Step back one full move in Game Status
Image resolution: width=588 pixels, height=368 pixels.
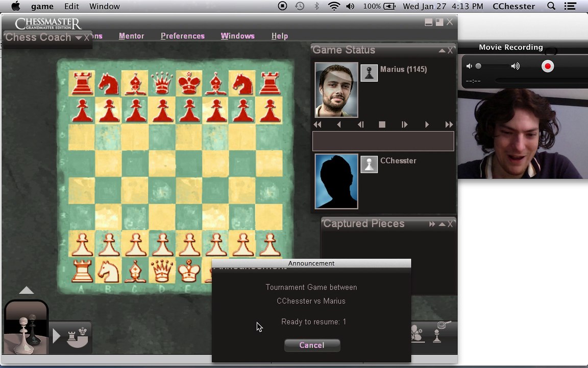tap(339, 125)
